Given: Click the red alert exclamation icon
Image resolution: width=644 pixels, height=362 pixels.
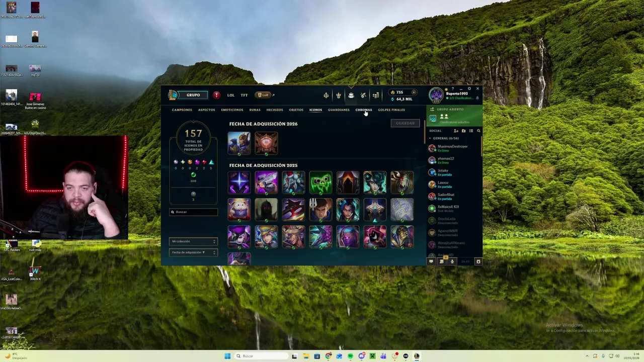Looking at the screenshot, I should (216, 95).
